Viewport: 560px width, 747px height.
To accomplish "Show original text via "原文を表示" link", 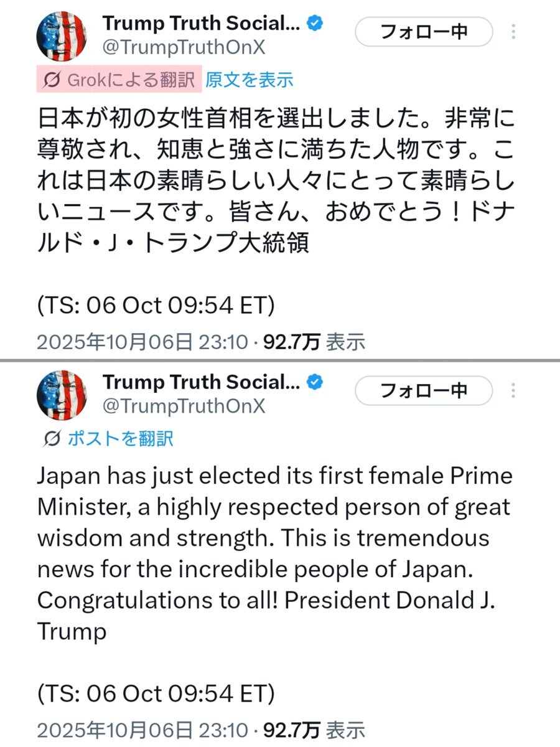I will point(249,80).
